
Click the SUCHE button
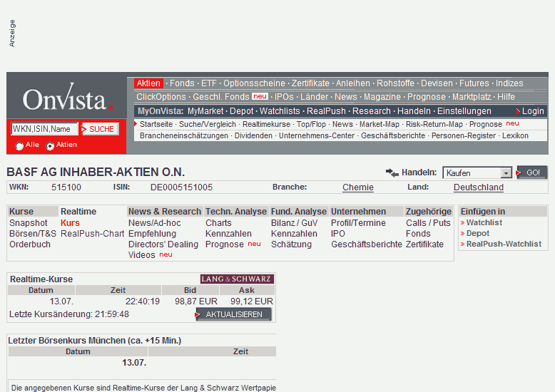(x=100, y=129)
